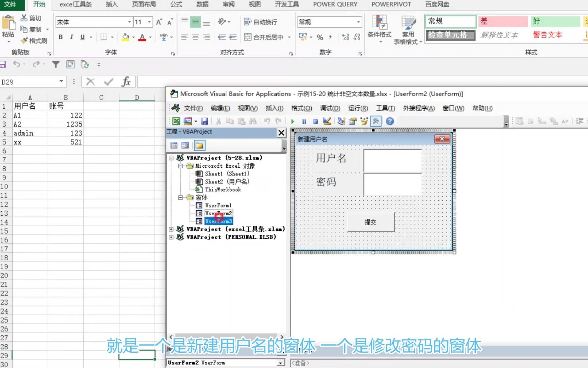
Task: Click the filter funnel icon in quick access bar
Action: pyautogui.click(x=56, y=64)
